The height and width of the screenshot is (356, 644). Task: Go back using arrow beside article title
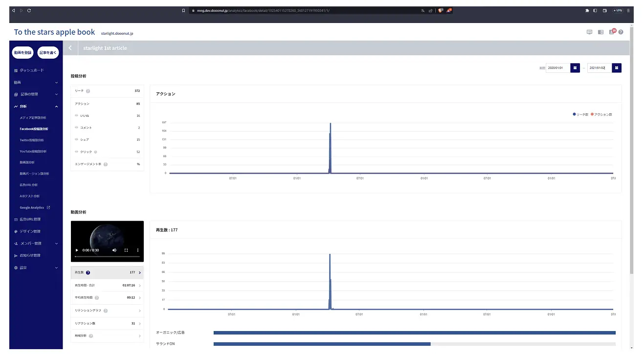(70, 48)
